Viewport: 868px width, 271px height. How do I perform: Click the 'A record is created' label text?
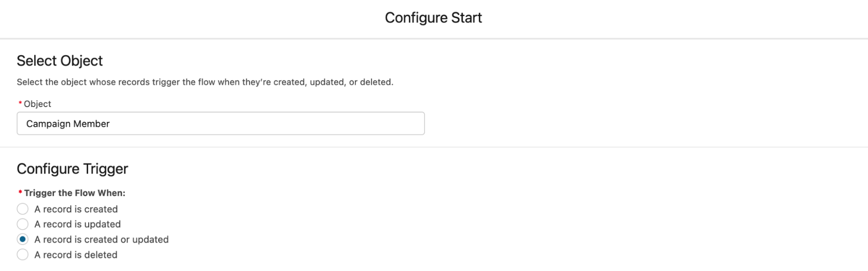76,209
